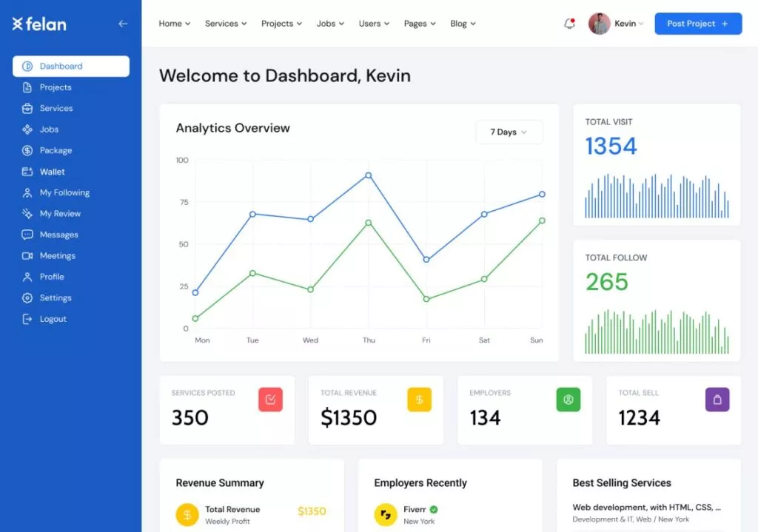Go to Messages in the sidebar

pyautogui.click(x=58, y=235)
